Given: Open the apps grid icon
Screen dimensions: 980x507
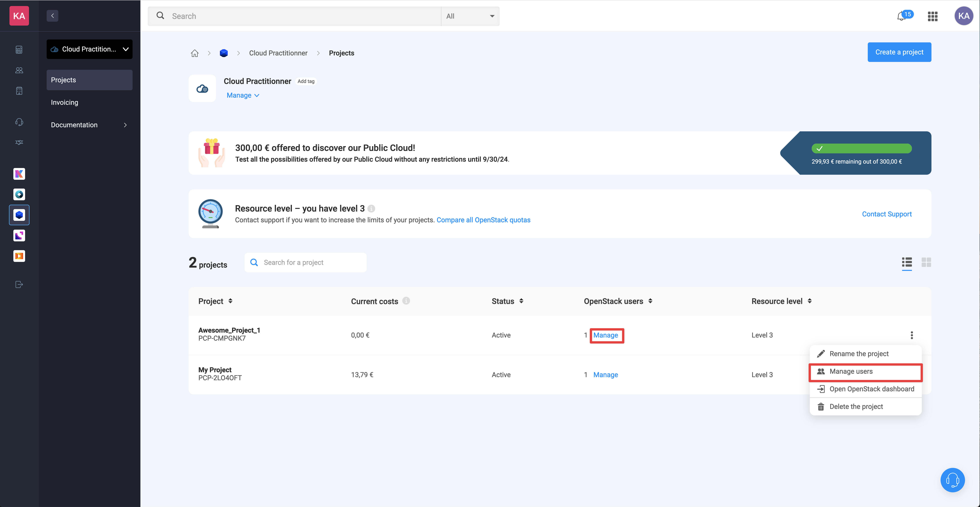Looking at the screenshot, I should tap(932, 16).
